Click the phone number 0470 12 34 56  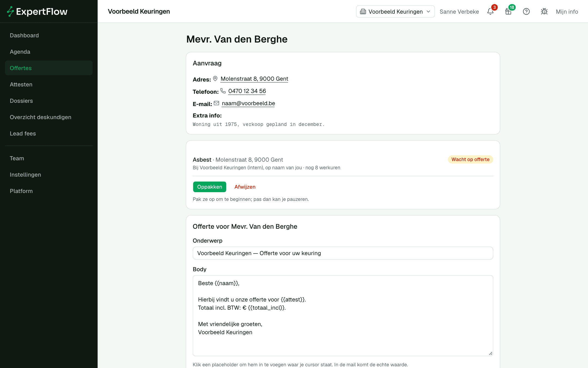click(x=247, y=91)
